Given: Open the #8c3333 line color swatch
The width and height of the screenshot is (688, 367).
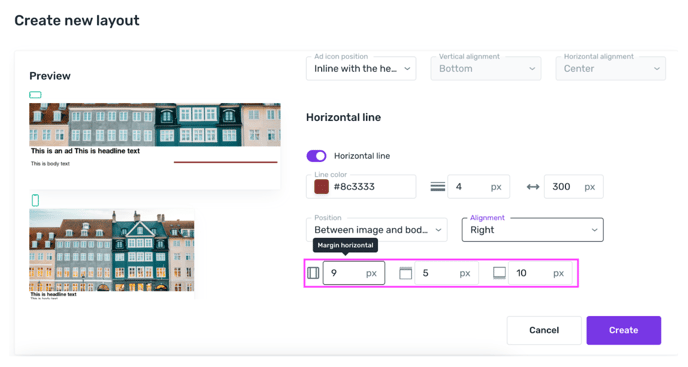Looking at the screenshot, I should [322, 187].
